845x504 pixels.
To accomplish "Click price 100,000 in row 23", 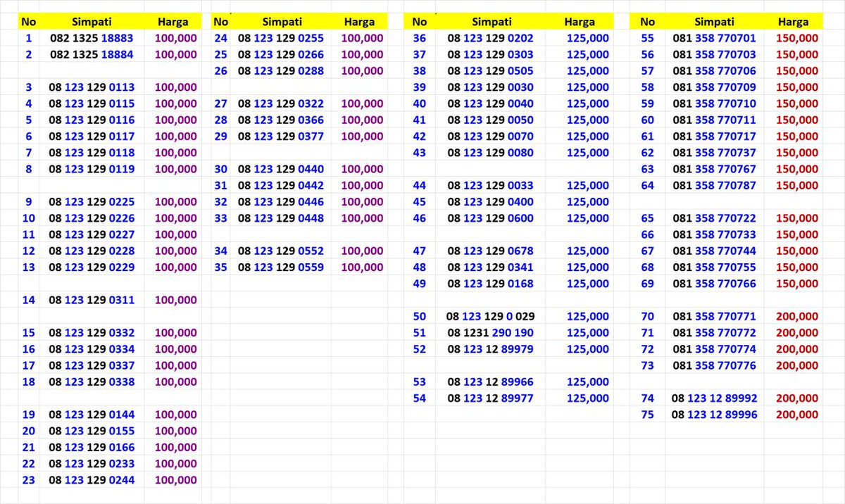I will point(175,480).
